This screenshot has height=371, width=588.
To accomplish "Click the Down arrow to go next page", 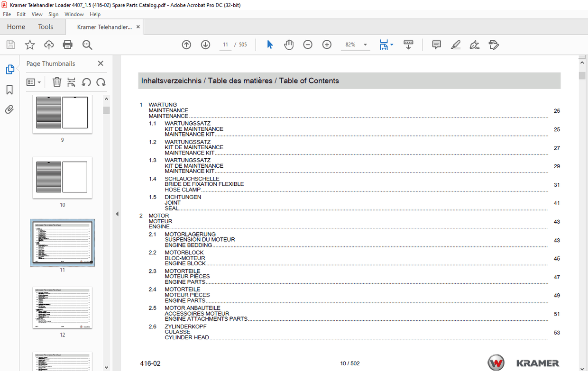I will 205,45.
